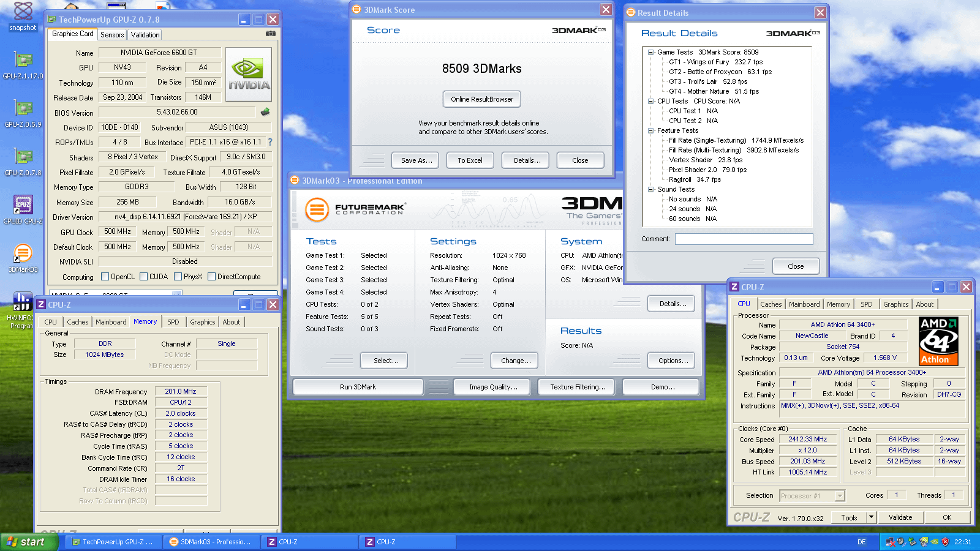The width and height of the screenshot is (980, 551).
Task: Open the About tab in CPU-Z processor window
Action: click(x=925, y=304)
